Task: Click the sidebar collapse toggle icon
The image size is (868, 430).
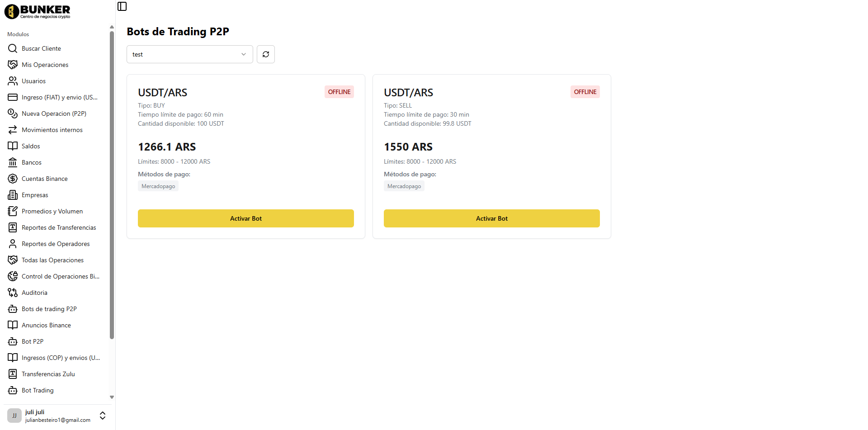Action: (x=122, y=6)
